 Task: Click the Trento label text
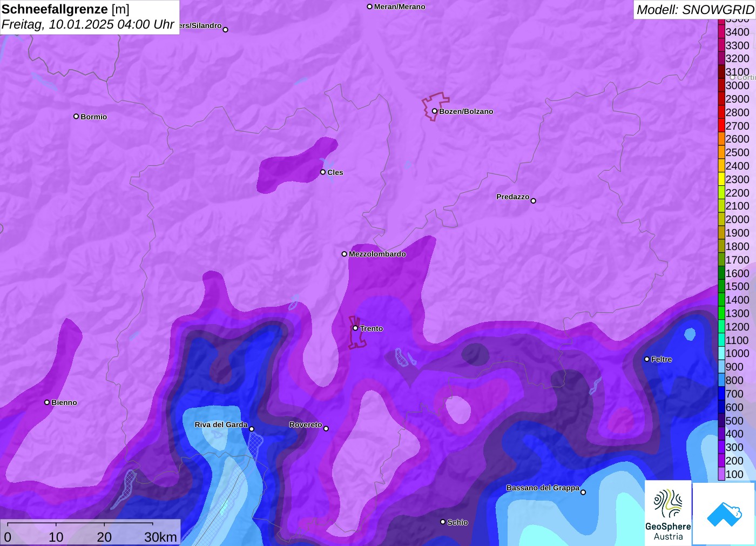pyautogui.click(x=372, y=328)
